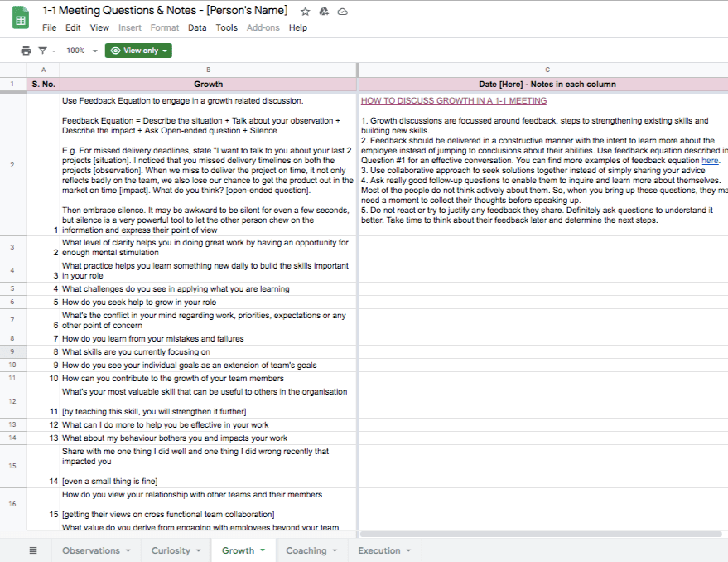Open Growth tab dropdown arrow
Screen dimensions: 728x562
click(x=263, y=550)
